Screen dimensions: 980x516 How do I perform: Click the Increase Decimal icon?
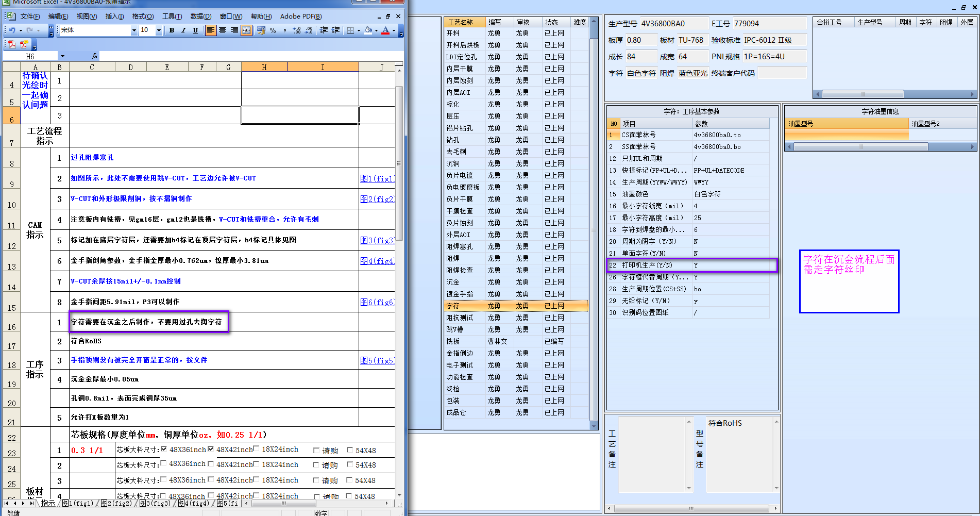[x=297, y=30]
